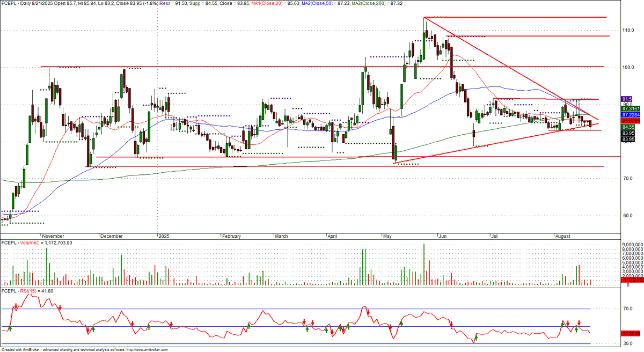This screenshot has height=352, width=644.
Task: Click the 110.0 price axis label
Action: click(628, 31)
